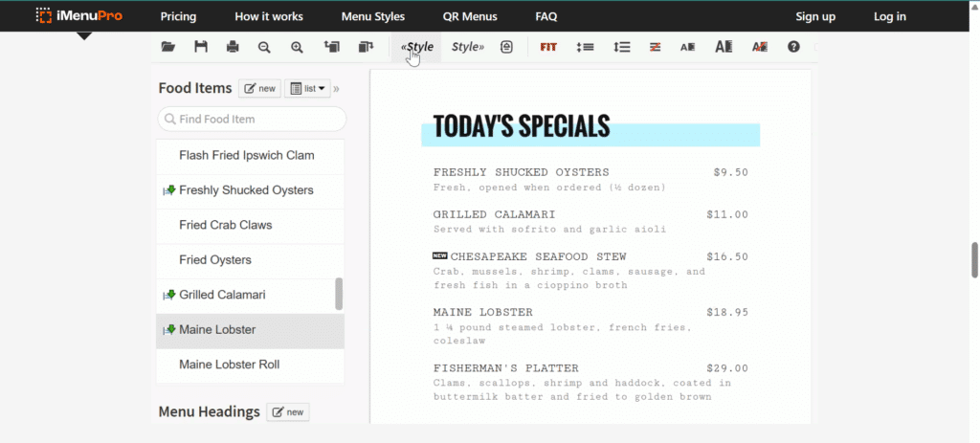Open the FAQ page
The height and width of the screenshot is (443, 980).
pyautogui.click(x=546, y=17)
